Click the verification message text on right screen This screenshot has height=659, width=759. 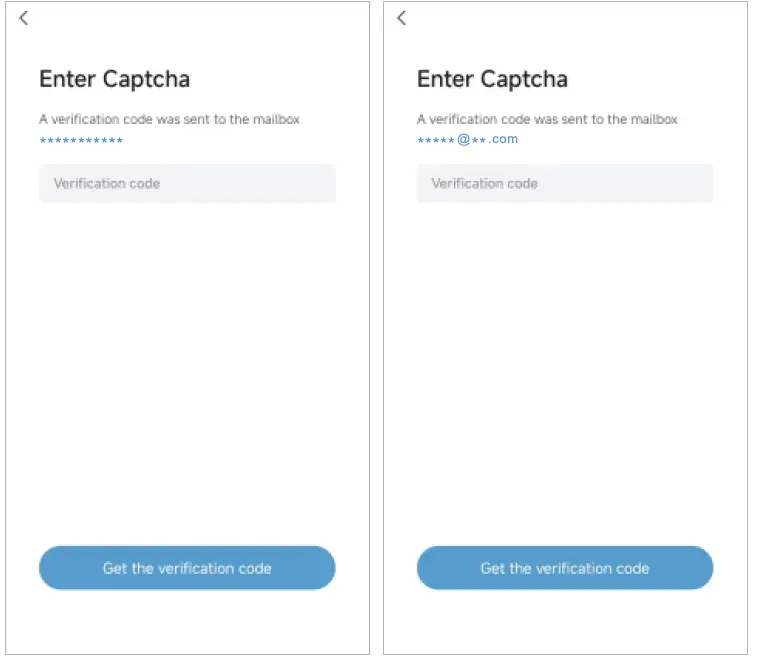pyautogui.click(x=547, y=119)
